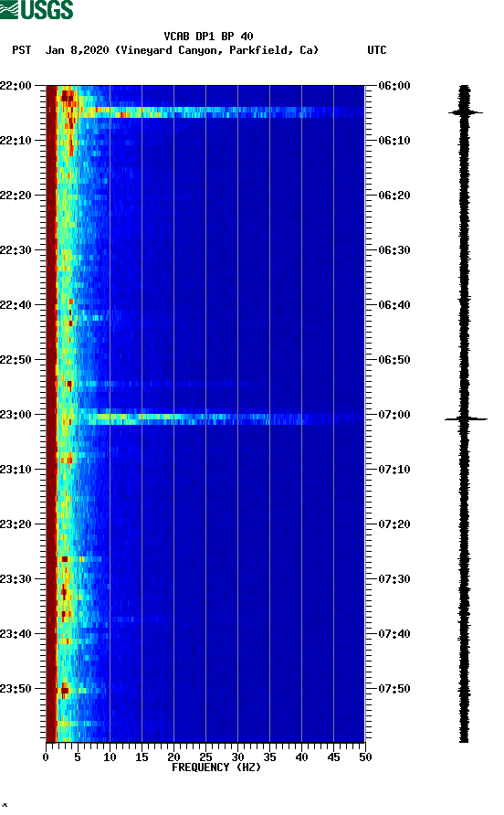Click the '35' frequency axis label
This screenshot has height=815, width=504.
(269, 757)
